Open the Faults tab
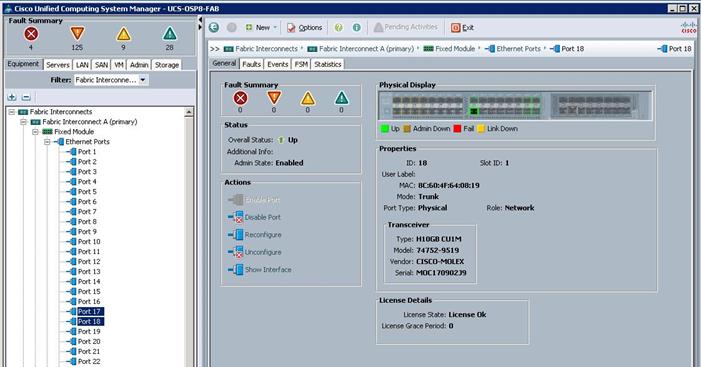This screenshot has height=367, width=701. tap(251, 64)
